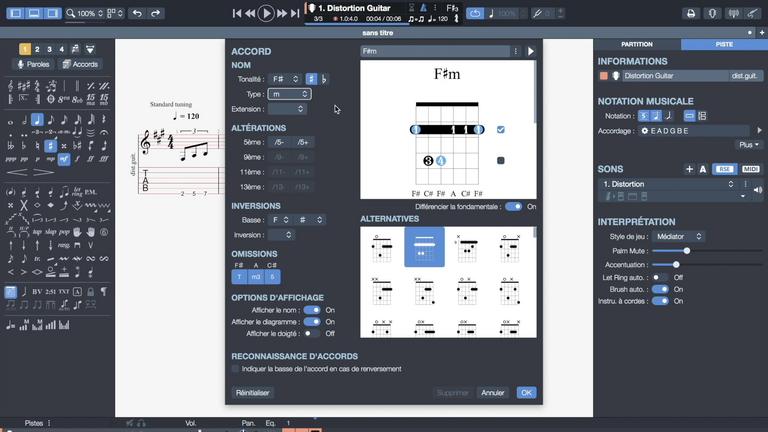Viewport: 768px width, 432px height.
Task: Switch to the PARTITION tab
Action: (x=637, y=45)
